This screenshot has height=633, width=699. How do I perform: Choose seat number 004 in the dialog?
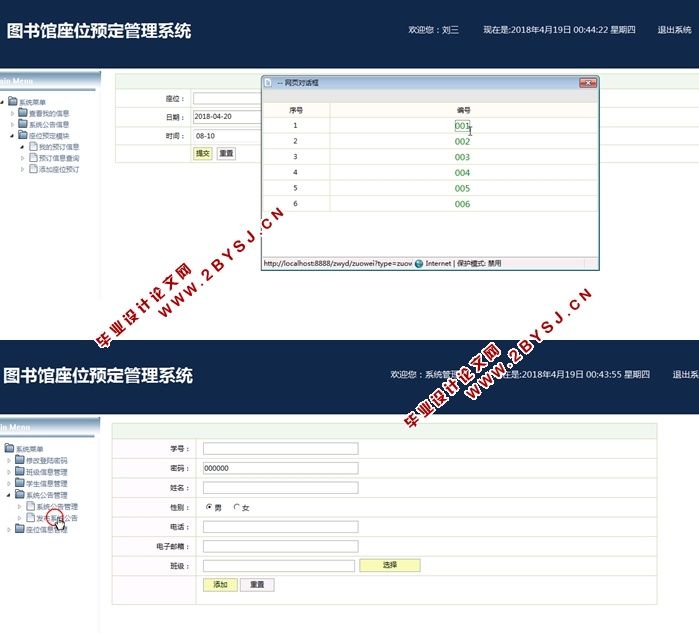(x=462, y=173)
